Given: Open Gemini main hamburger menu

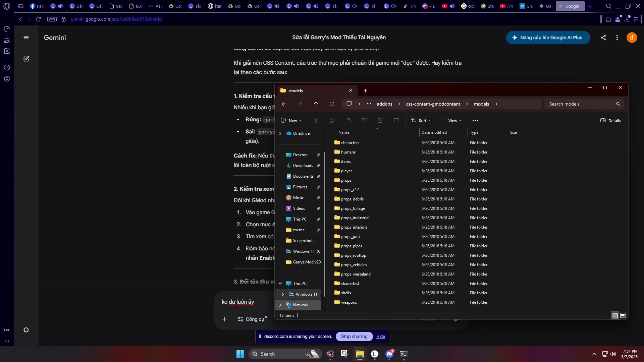Looking at the screenshot, I should [26, 38].
